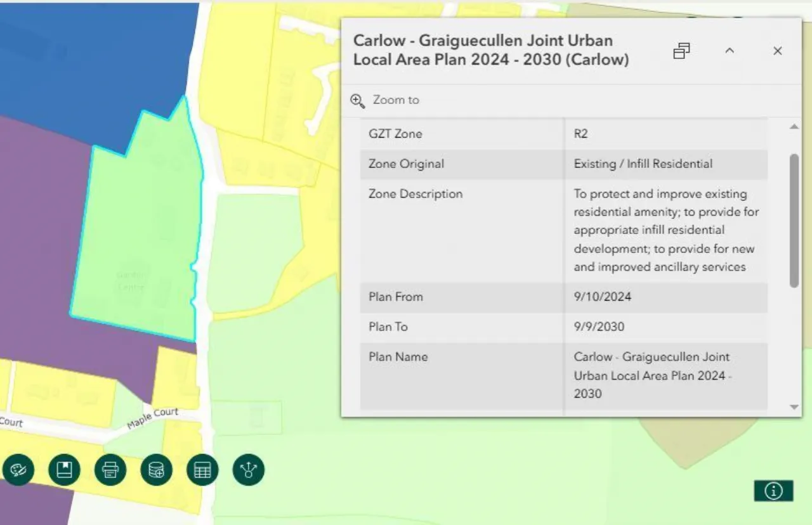Click the print map icon

[110, 470]
